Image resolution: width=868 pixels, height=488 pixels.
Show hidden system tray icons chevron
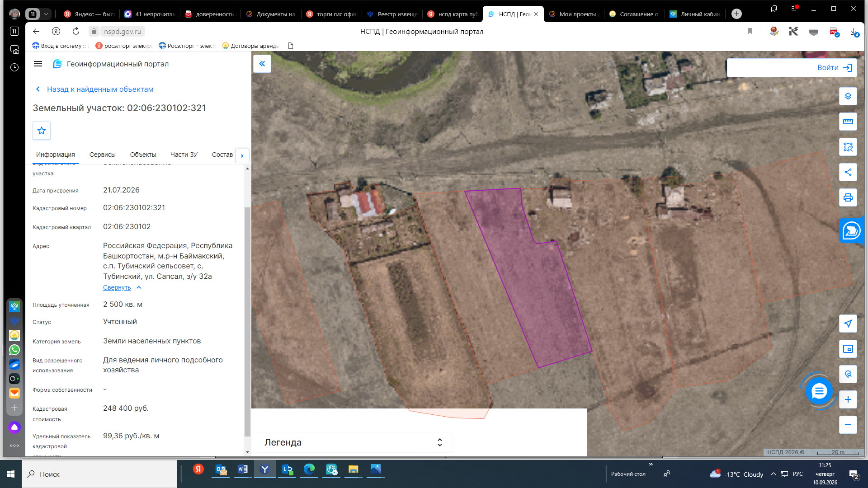[x=773, y=474]
